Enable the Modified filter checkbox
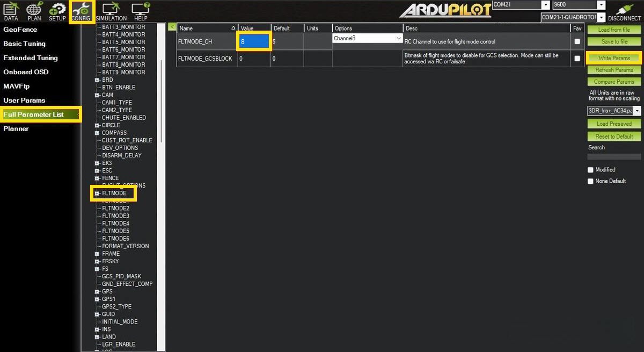 (x=591, y=170)
